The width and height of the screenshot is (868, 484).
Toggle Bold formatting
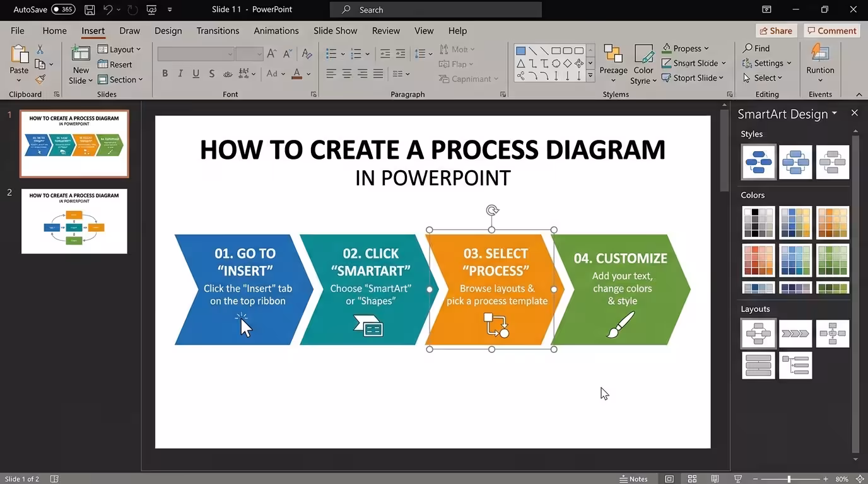click(x=165, y=74)
